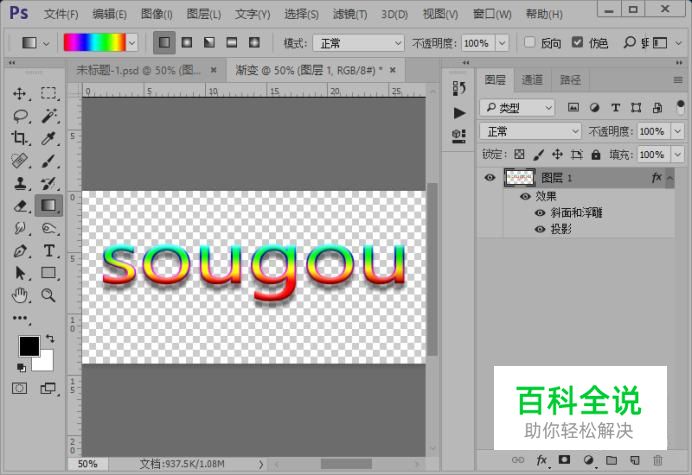Image resolution: width=692 pixels, height=475 pixels.
Task: Enable the 反向 reverse checkbox
Action: pyautogui.click(x=530, y=42)
